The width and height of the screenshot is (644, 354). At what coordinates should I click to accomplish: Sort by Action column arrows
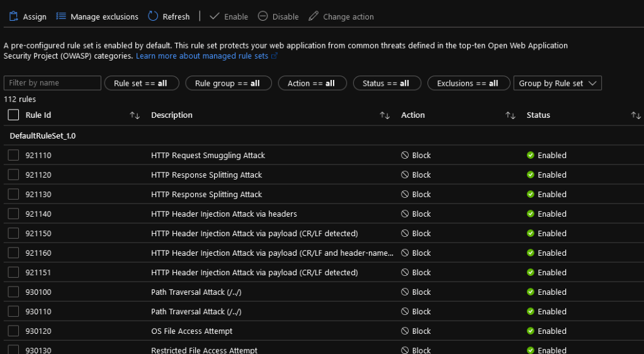click(511, 115)
